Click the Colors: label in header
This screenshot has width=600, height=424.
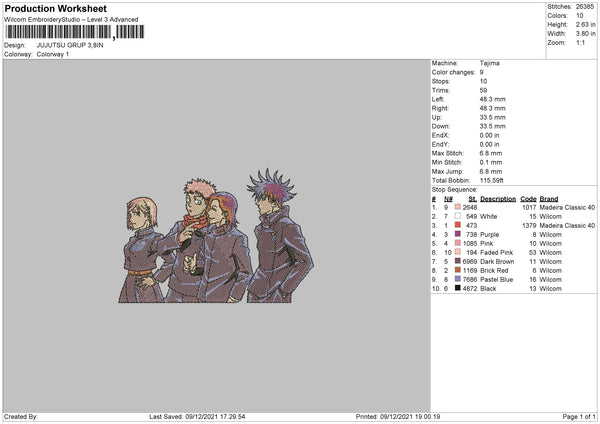click(x=557, y=16)
